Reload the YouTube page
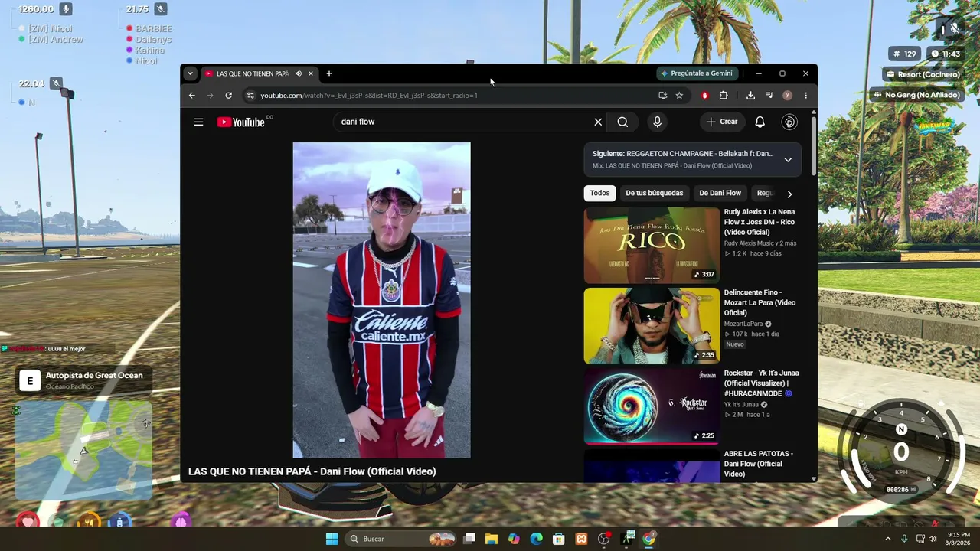Viewport: 980px width, 551px height. (228, 96)
